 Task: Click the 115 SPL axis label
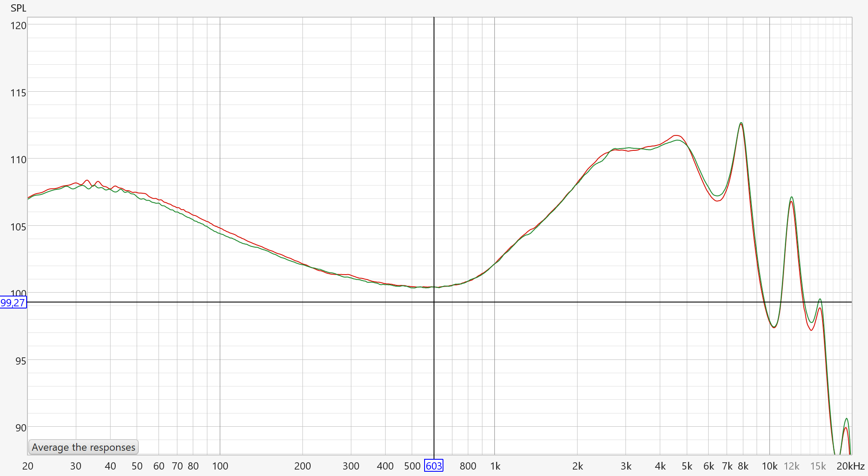tap(18, 93)
